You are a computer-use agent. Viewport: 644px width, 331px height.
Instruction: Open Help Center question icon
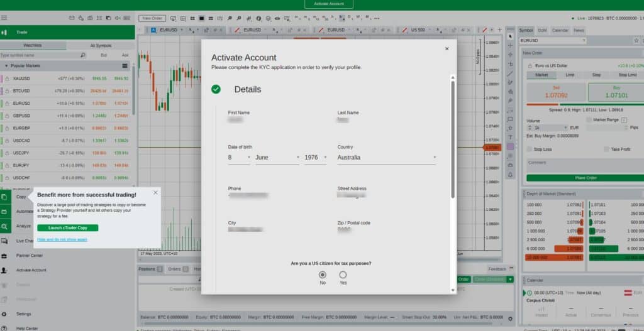coord(4,328)
